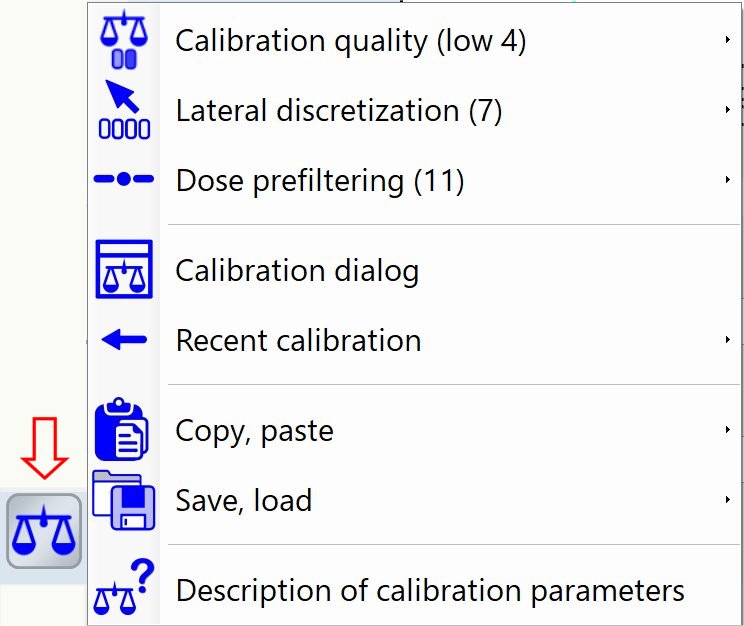Open Calibration dialog menu entry
744x626 pixels.
[x=297, y=271]
